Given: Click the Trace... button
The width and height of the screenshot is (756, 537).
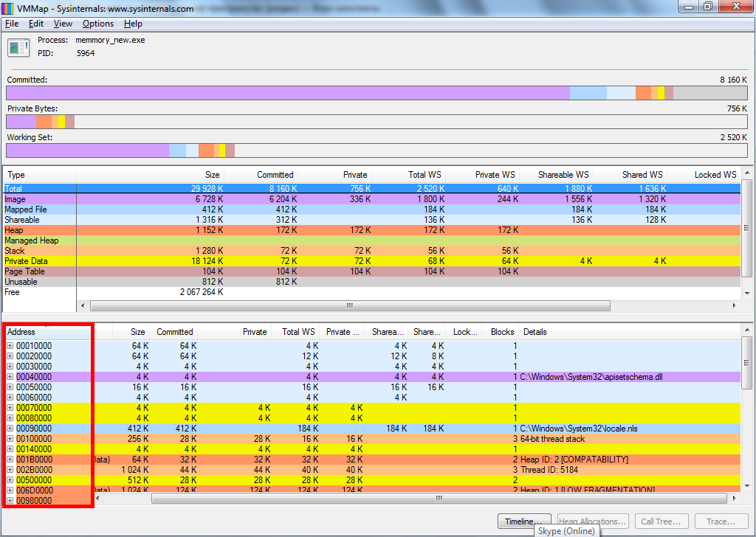Looking at the screenshot, I should (721, 521).
